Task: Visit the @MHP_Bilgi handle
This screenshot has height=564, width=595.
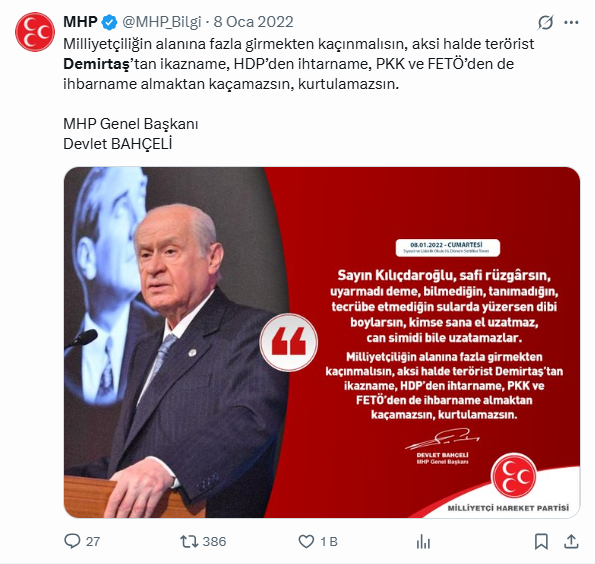Action: pyautogui.click(x=162, y=22)
